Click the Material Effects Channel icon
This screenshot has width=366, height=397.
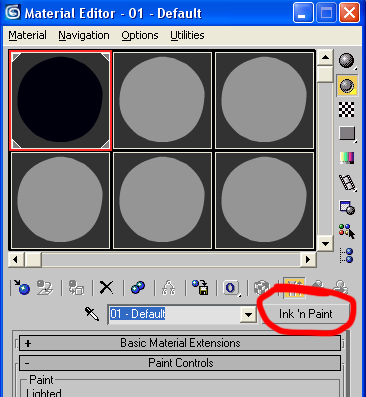[x=231, y=287]
